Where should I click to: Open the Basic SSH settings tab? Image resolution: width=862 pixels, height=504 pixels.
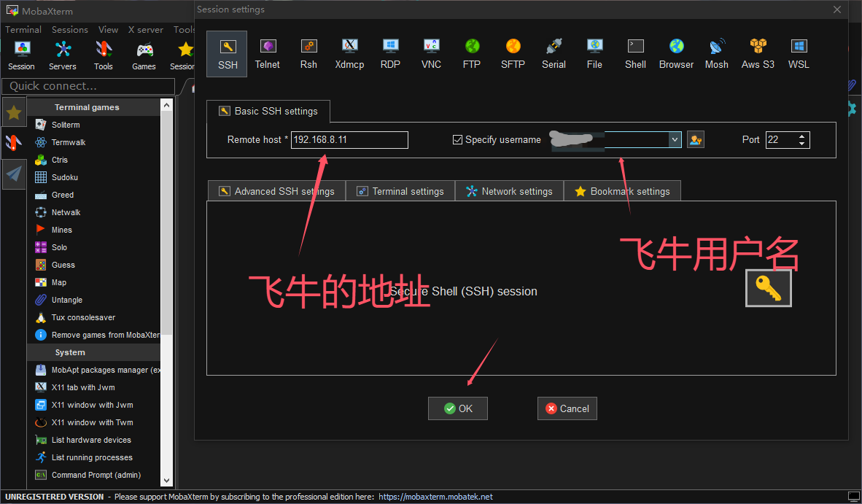(268, 111)
